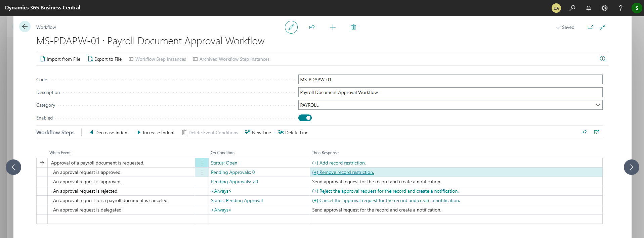Image resolution: width=644 pixels, height=238 pixels.
Task: Click Import from File
Action: (x=60, y=59)
